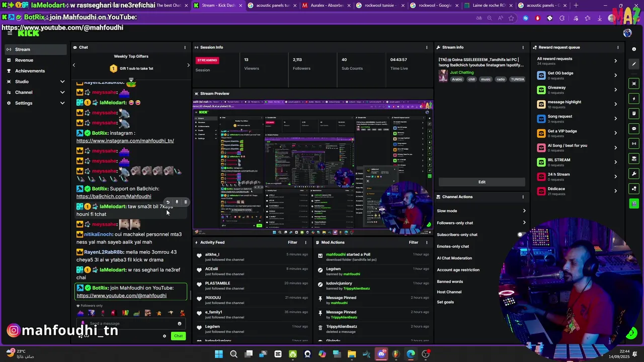Open the wrench icon in right toolbar

[634, 173]
